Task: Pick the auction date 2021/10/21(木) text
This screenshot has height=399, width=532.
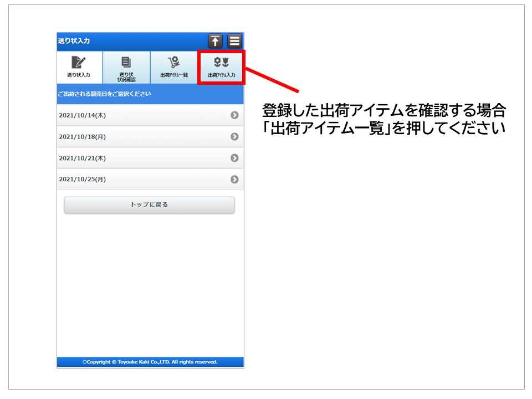Action: 82,158
